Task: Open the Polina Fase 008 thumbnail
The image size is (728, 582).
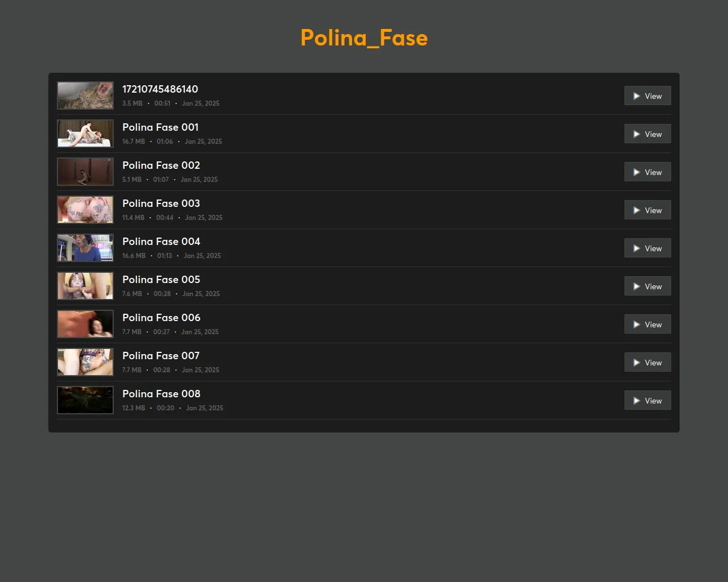Action: 85,400
